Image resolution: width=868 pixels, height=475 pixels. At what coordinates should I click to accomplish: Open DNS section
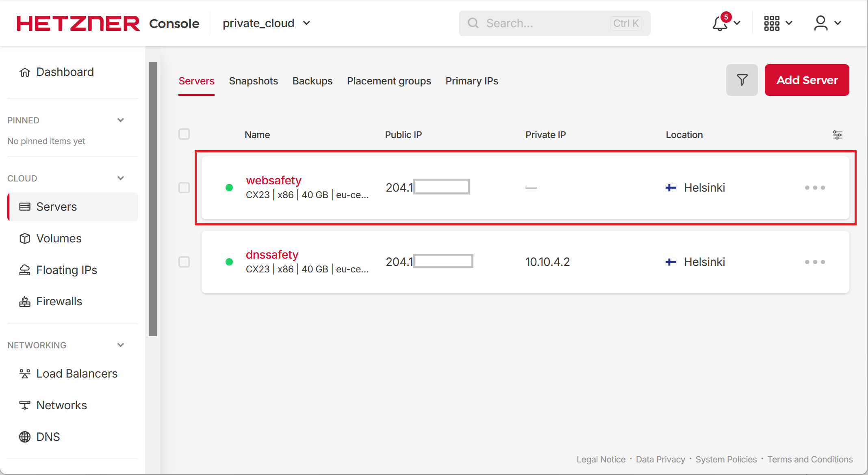pos(39,437)
